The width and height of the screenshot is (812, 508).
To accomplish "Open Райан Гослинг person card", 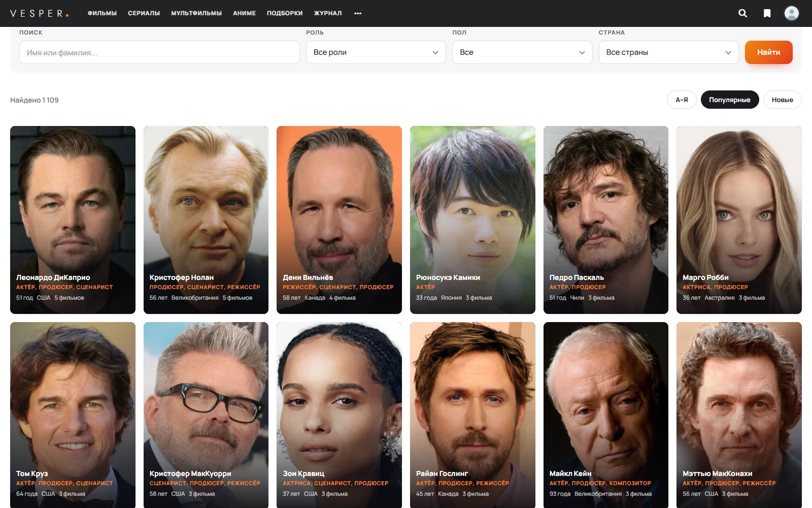I will (x=472, y=415).
